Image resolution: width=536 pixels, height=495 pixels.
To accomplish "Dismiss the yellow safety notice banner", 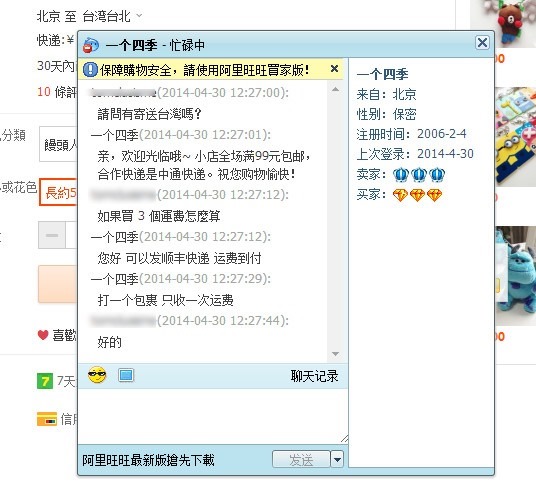I will (x=334, y=69).
